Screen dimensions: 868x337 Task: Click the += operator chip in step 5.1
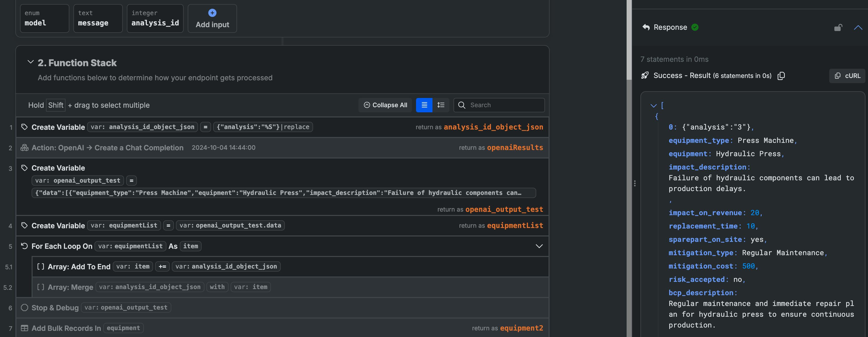[x=162, y=266]
